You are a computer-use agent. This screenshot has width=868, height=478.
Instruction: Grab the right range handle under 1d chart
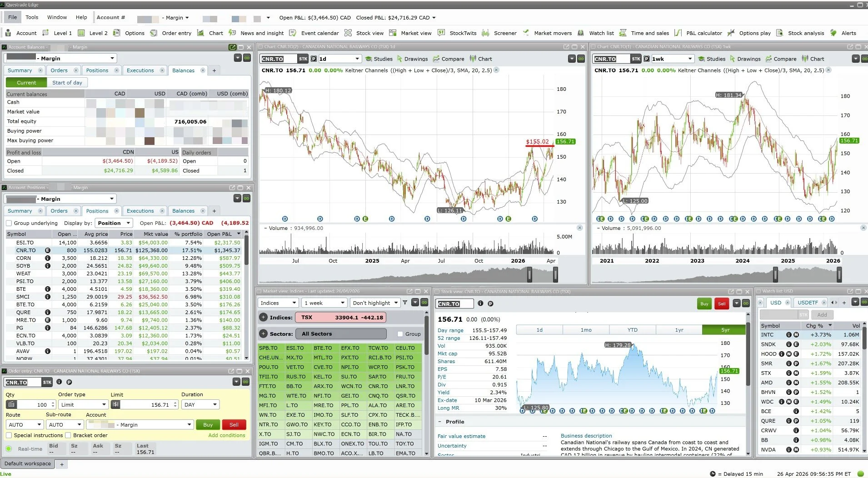(x=555, y=274)
